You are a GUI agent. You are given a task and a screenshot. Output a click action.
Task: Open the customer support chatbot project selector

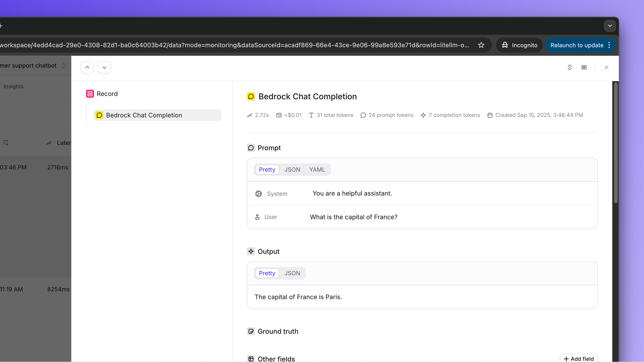click(x=33, y=65)
